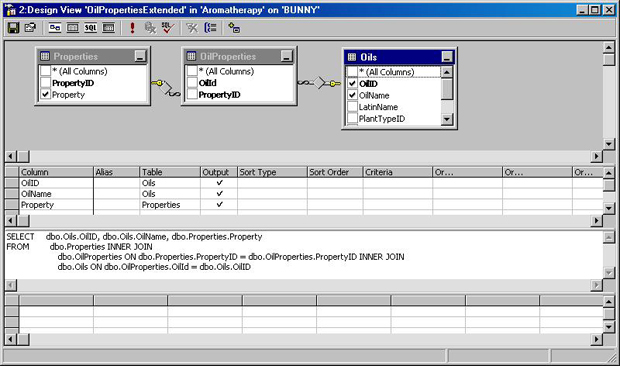620x366 pixels.
Task: Check All Columns in Oils table
Action: tap(352, 72)
